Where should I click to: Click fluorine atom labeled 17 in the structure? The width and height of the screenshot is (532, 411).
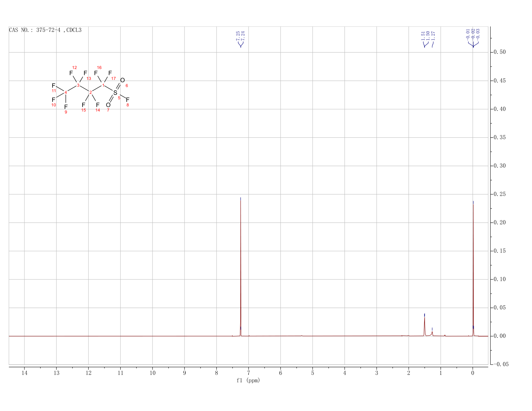click(110, 73)
